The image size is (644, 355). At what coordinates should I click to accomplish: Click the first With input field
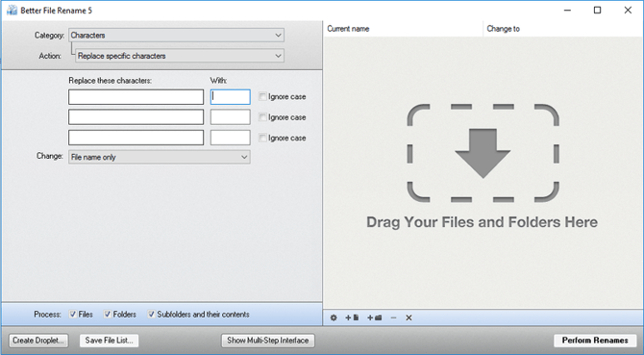[230, 97]
